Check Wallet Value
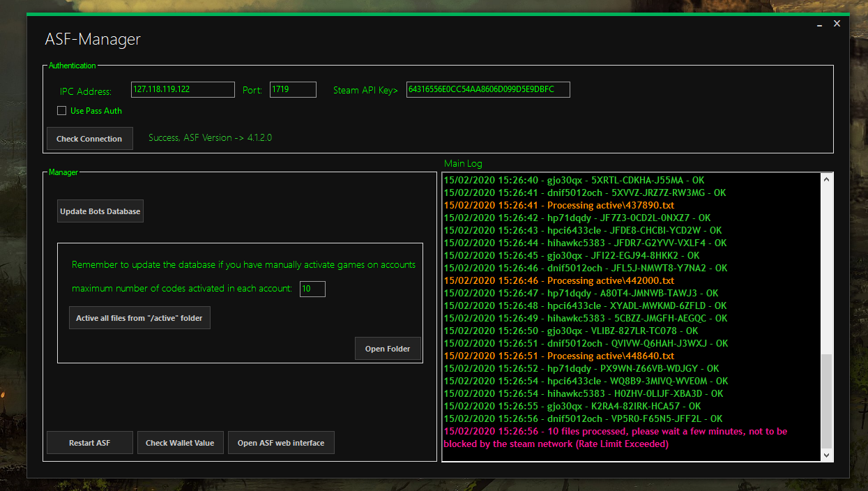The image size is (868, 491). coord(181,443)
